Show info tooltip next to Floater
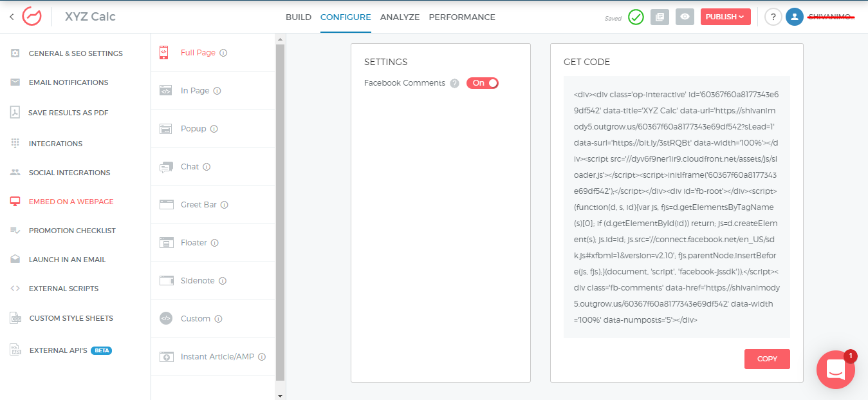The height and width of the screenshot is (400, 868). click(x=214, y=243)
